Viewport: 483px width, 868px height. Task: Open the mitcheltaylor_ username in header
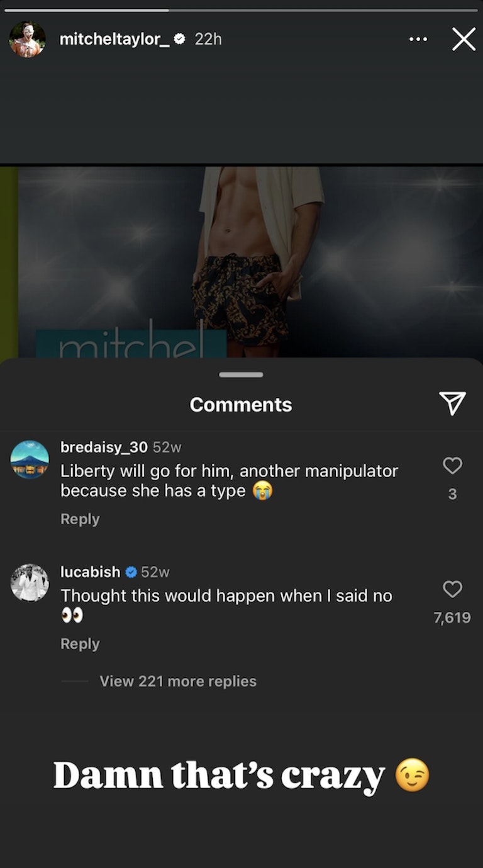click(x=114, y=39)
